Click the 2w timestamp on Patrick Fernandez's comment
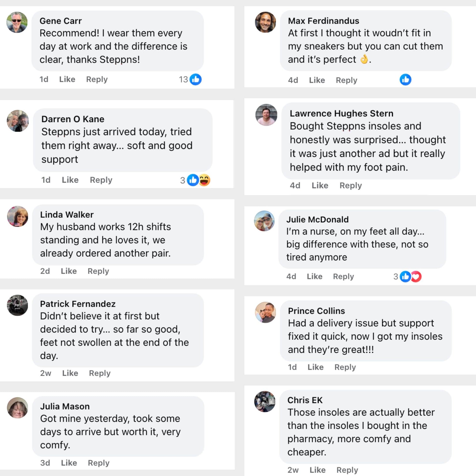Image resolution: width=476 pixels, height=476 pixels. 45,373
